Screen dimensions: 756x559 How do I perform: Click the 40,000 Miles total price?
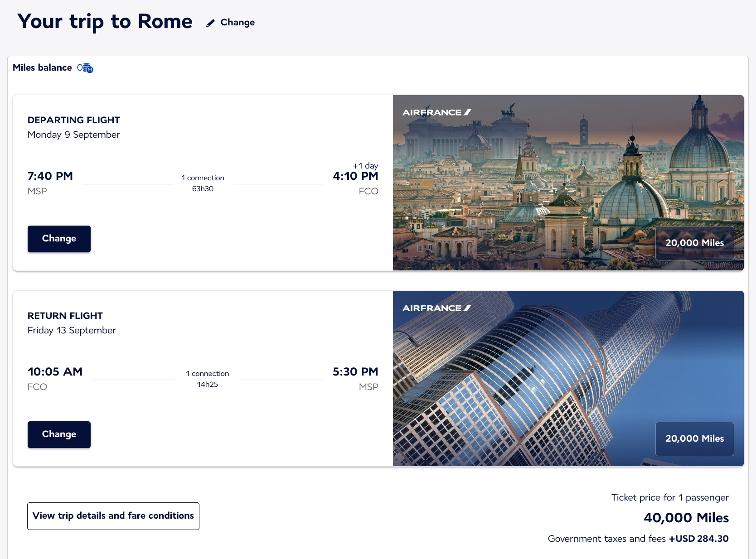point(686,518)
